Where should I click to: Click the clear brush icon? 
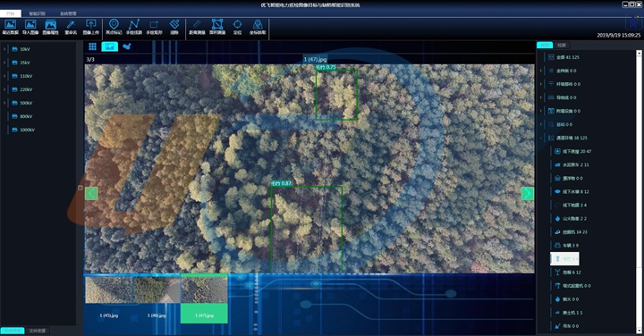point(174,27)
